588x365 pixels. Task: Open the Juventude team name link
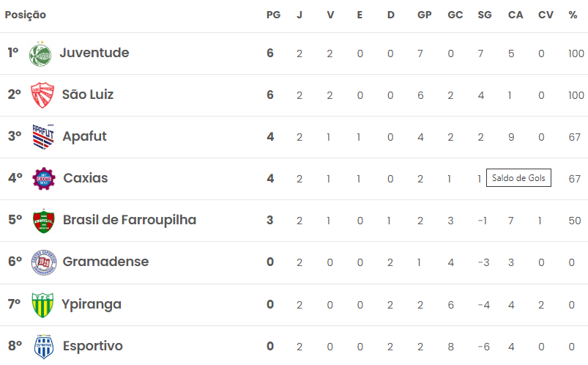click(x=94, y=53)
